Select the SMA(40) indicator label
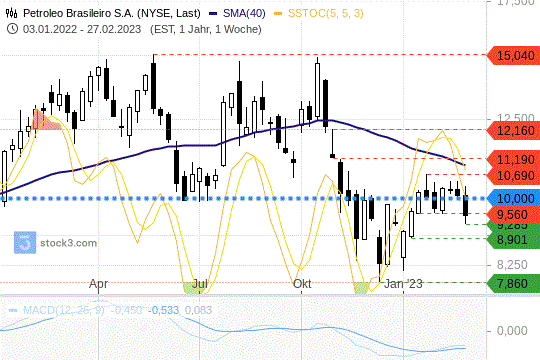 (x=244, y=13)
